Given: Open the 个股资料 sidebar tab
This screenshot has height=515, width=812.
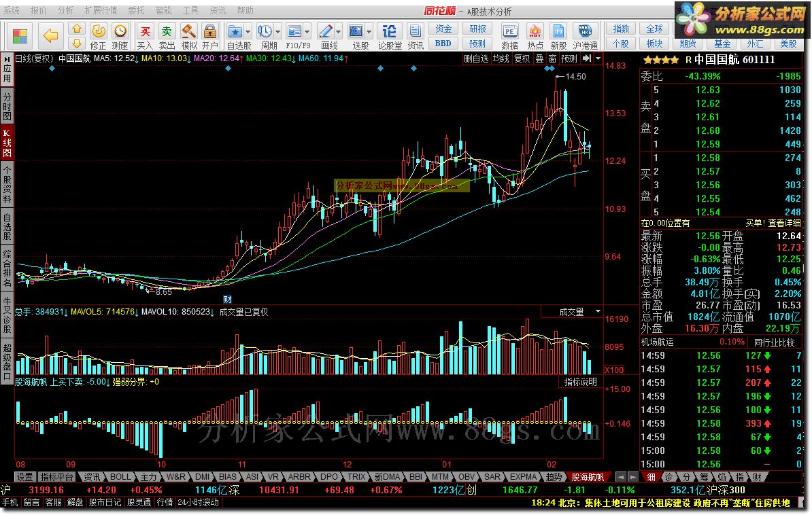Looking at the screenshot, I should [7, 185].
